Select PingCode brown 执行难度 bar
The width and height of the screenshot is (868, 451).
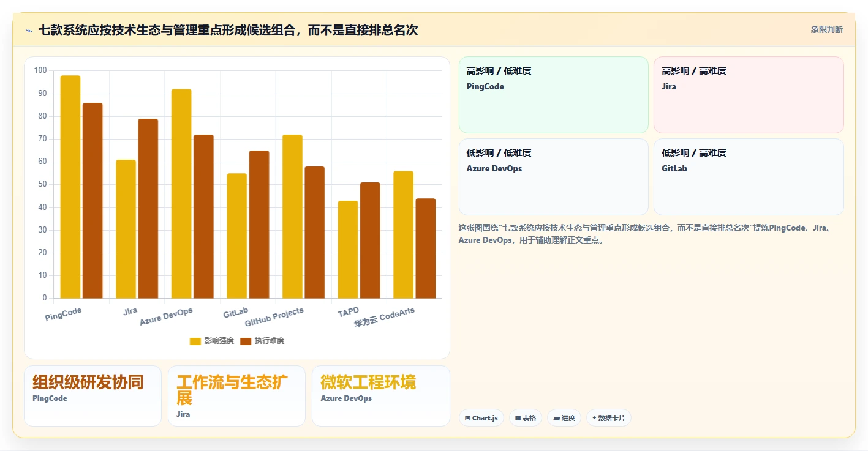pyautogui.click(x=92, y=201)
